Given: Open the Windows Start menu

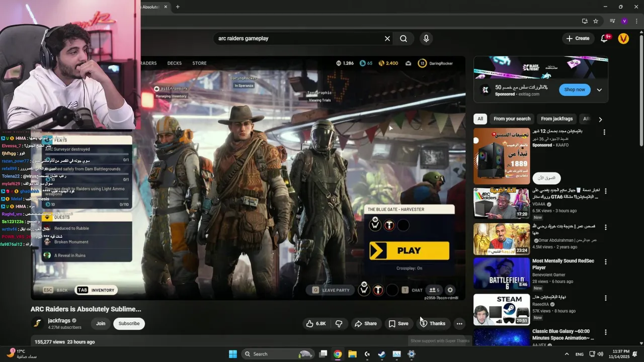Looking at the screenshot, I should click(x=233, y=354).
